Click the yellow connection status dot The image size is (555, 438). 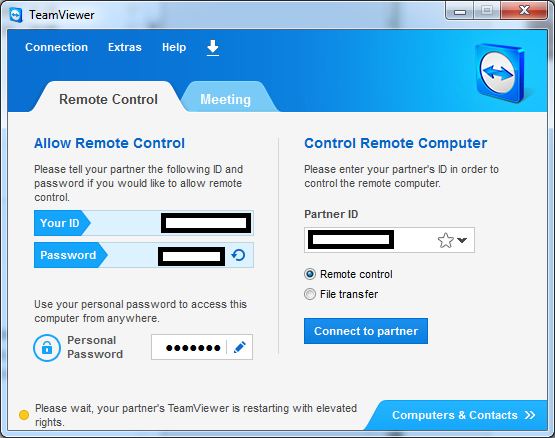pyautogui.click(x=24, y=415)
